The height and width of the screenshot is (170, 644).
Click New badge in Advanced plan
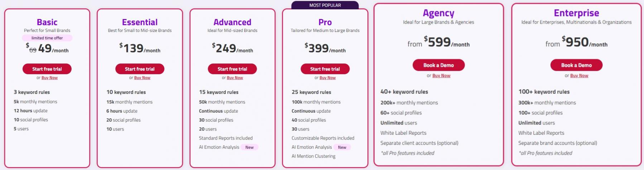249,147
